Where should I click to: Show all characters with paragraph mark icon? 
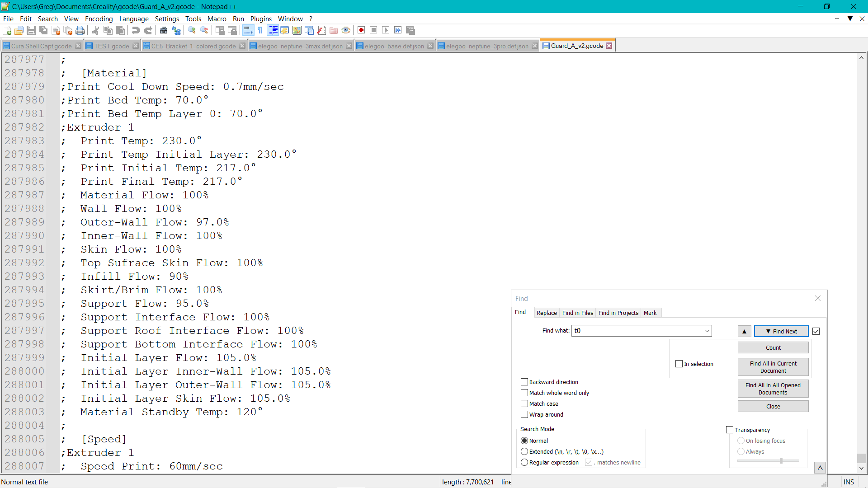[260, 30]
